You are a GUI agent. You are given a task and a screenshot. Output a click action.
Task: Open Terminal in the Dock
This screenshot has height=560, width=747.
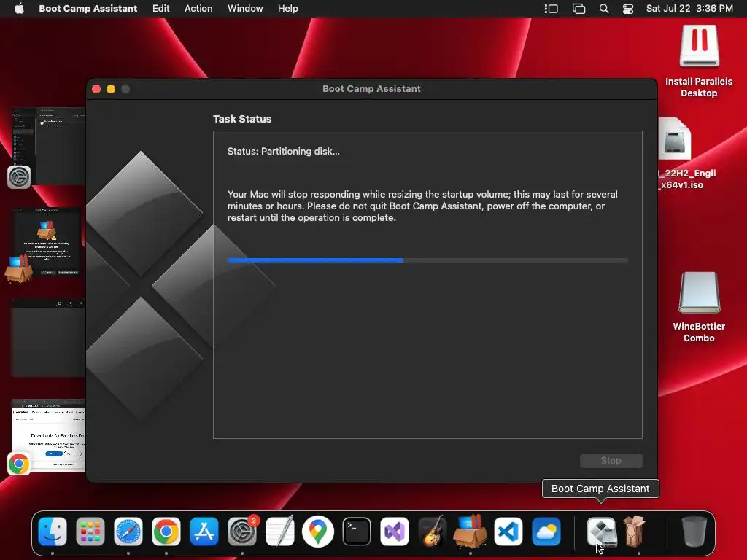tap(356, 532)
